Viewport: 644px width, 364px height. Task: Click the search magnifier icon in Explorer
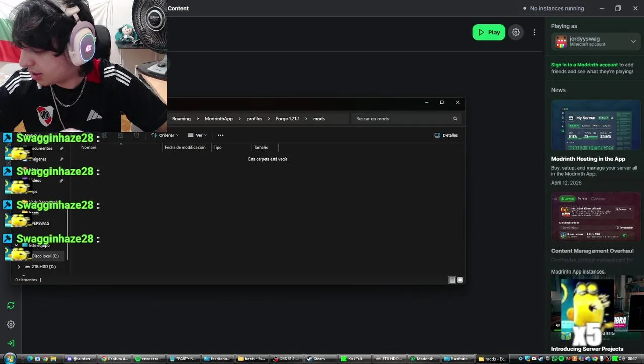click(455, 119)
